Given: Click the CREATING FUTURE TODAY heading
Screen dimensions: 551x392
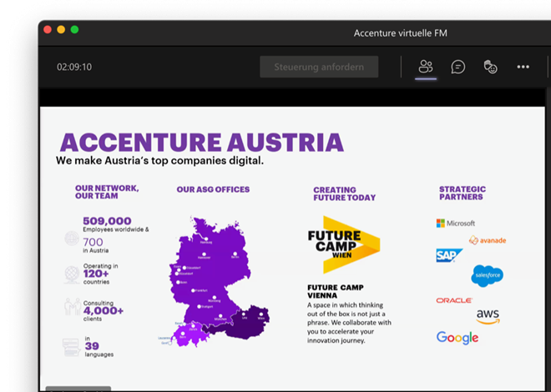Looking at the screenshot, I should point(344,193).
